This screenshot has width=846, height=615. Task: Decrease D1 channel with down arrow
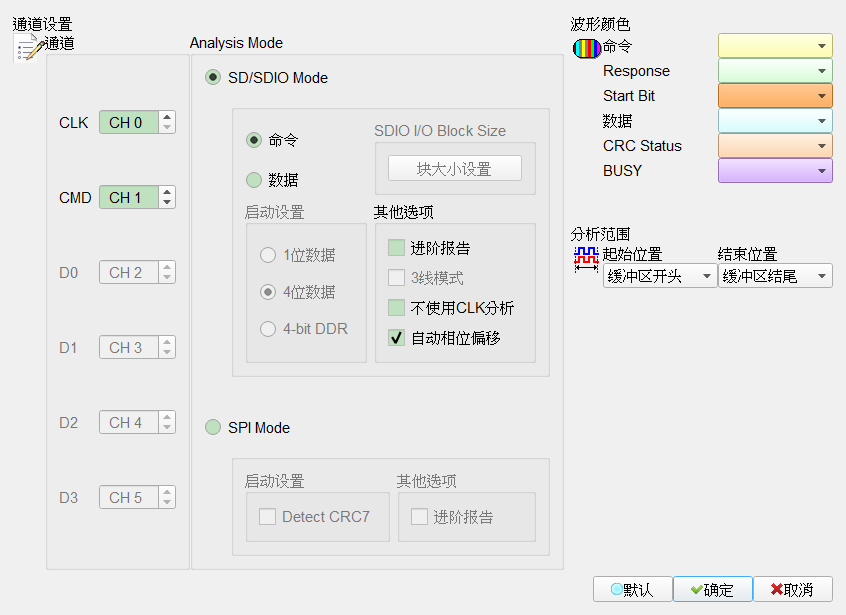point(167,353)
